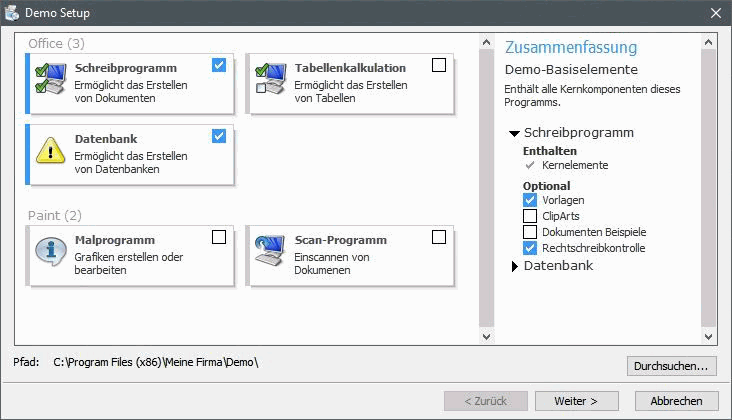Click the Schreibprogramm computer checkmark icon
Image resolution: width=732 pixels, height=420 pixels.
pos(50,78)
